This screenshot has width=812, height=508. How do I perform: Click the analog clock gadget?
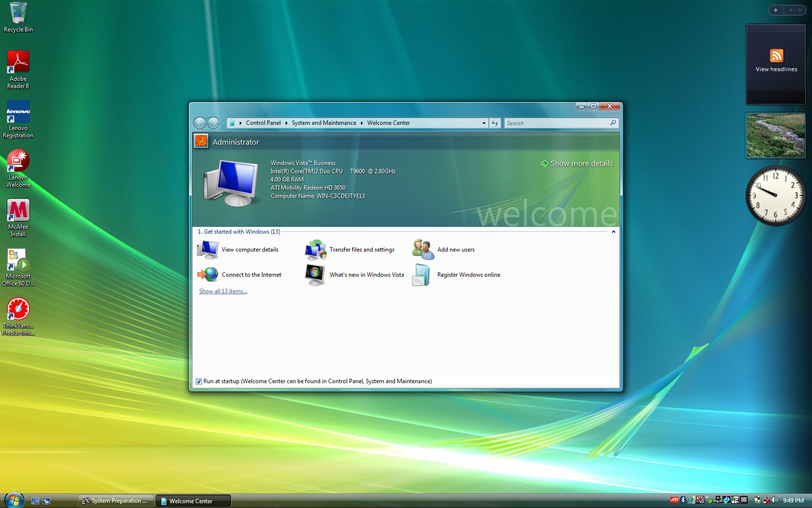776,195
